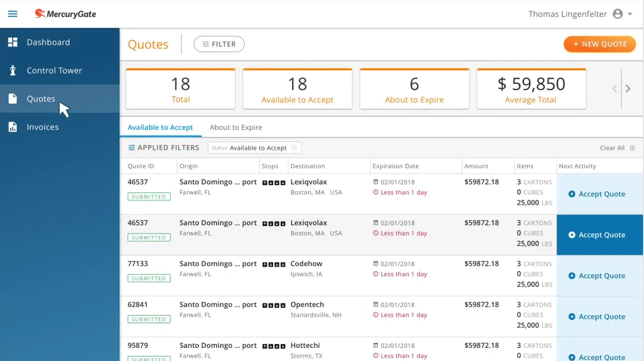Create a new quote with NEW QUOTE

click(x=600, y=44)
